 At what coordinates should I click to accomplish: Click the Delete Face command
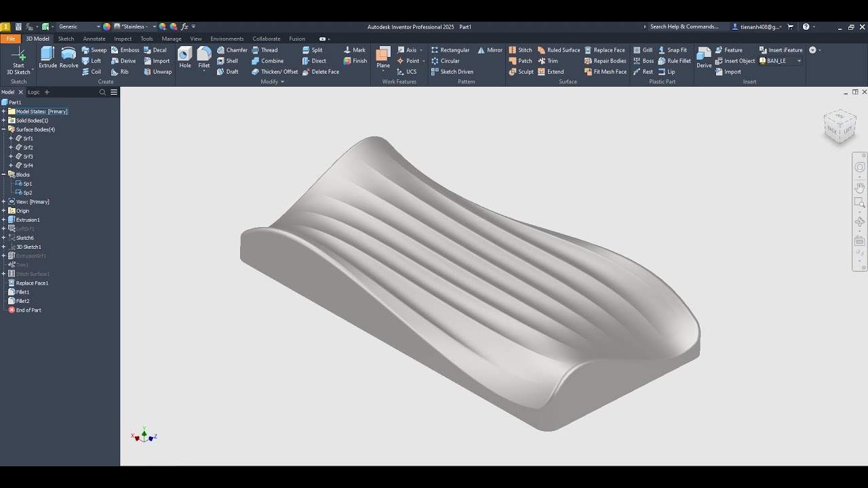321,72
